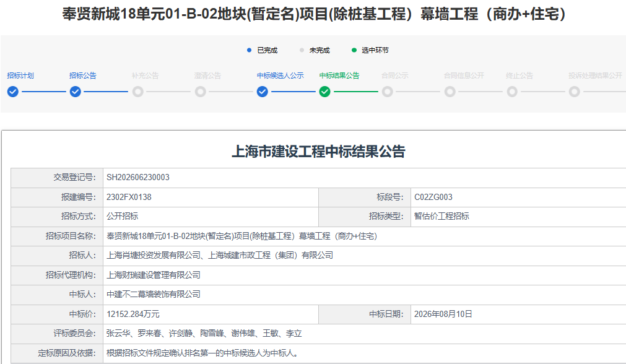Click the agency 上海财瑞建设管理有限公司
This screenshot has width=626, height=364.
click(x=154, y=275)
